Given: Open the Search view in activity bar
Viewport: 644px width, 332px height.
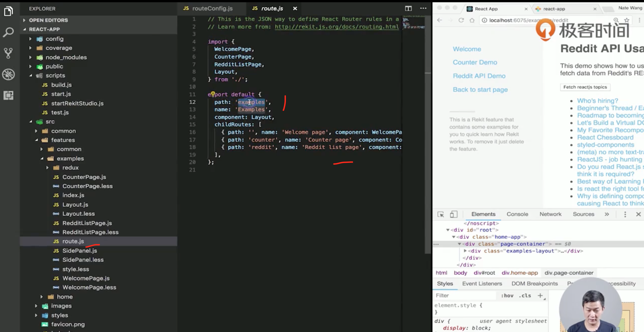Looking at the screenshot, I should tap(9, 32).
